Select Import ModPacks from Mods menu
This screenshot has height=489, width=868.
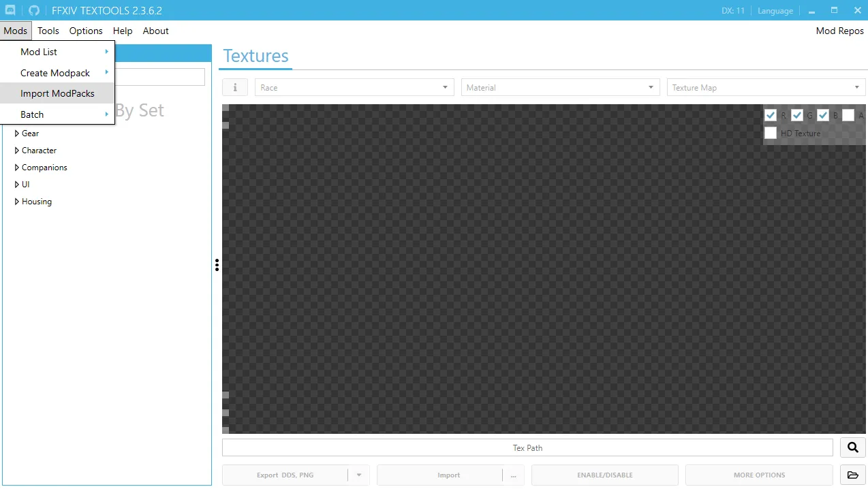click(57, 93)
